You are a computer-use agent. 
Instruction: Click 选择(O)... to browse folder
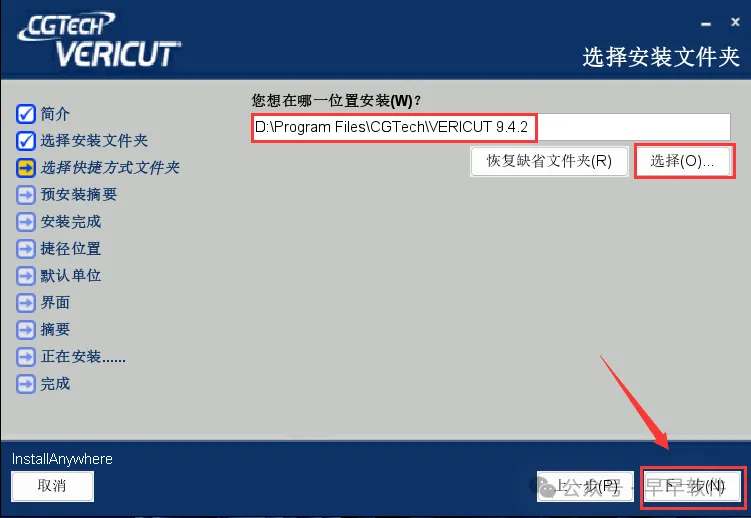point(683,161)
